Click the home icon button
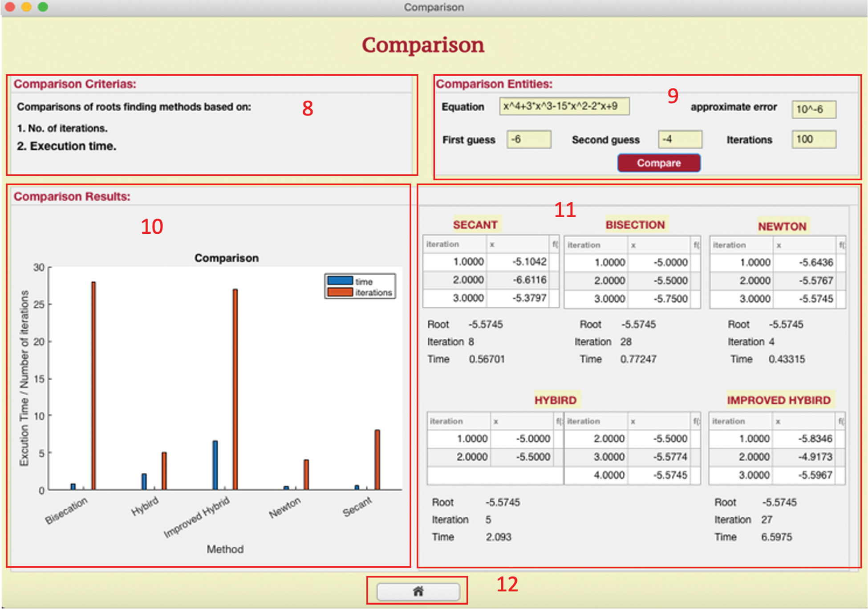Viewport: 868px width, 609px height. (418, 591)
